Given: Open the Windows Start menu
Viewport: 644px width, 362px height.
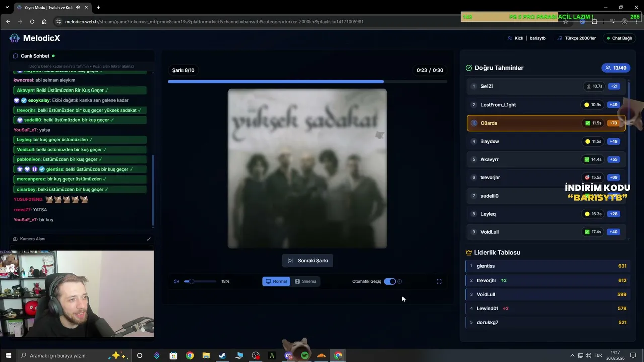Looking at the screenshot, I should [x=8, y=356].
